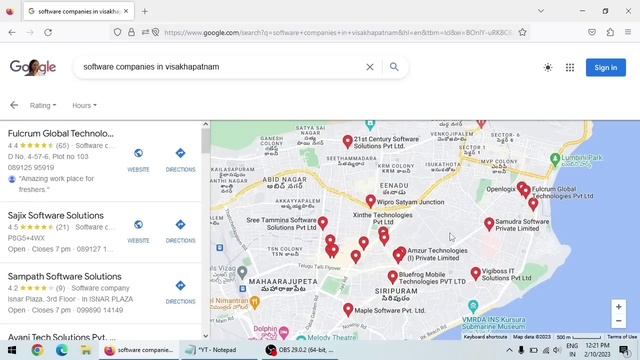Open a new browser tab with plus
This screenshot has width=640, height=360.
point(144,11)
